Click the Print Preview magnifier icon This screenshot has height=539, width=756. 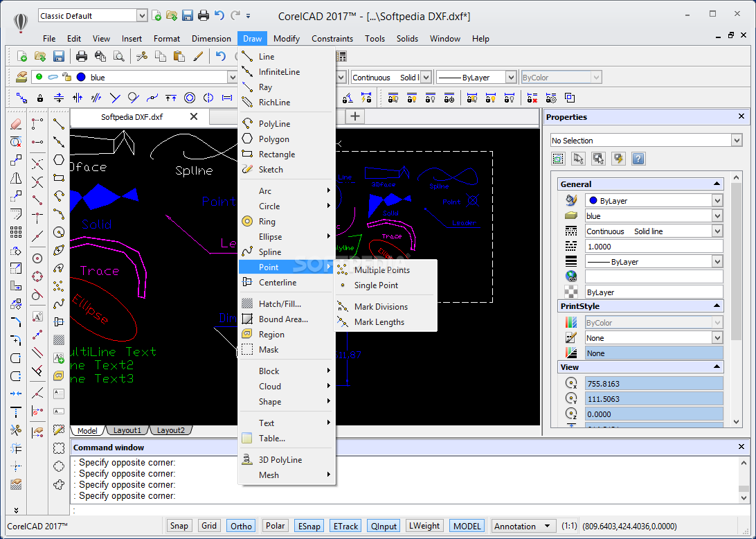[118, 56]
